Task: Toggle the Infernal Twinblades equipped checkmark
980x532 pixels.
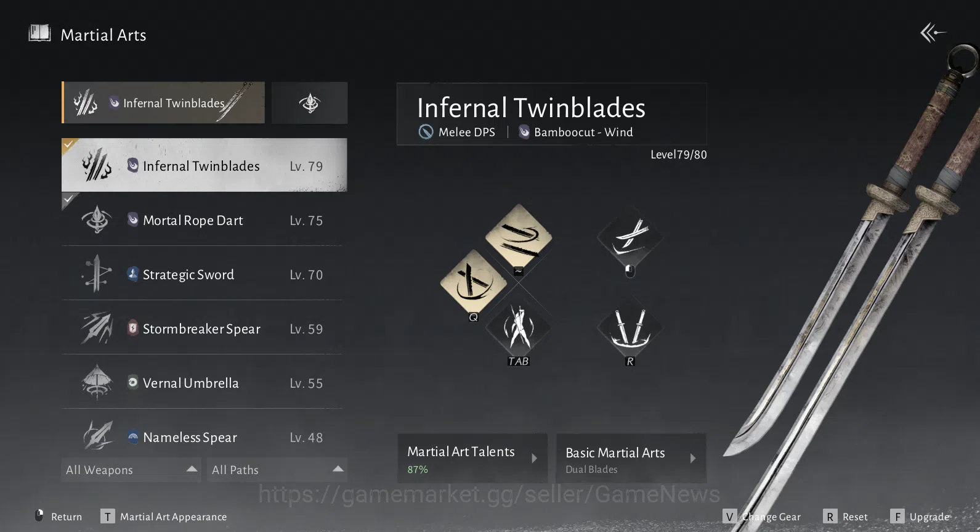Action: [69, 144]
